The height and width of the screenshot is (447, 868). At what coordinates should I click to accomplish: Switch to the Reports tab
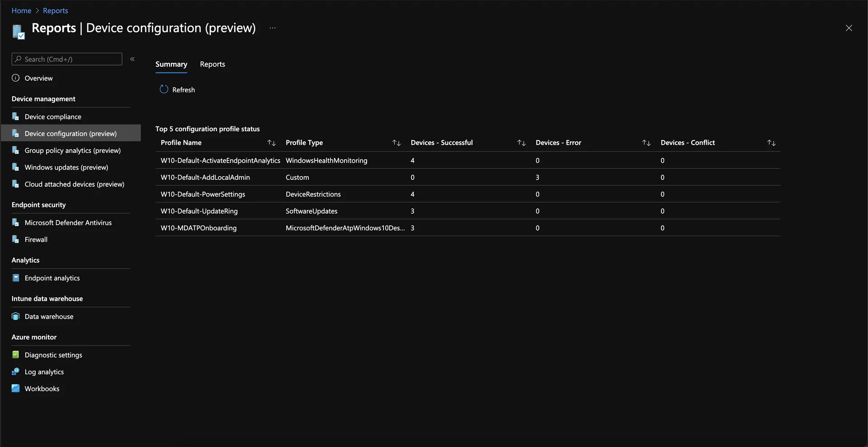(x=212, y=64)
